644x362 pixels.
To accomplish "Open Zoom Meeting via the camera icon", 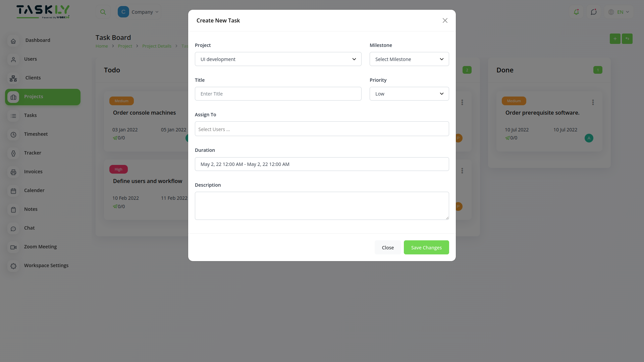I will pyautogui.click(x=13, y=247).
